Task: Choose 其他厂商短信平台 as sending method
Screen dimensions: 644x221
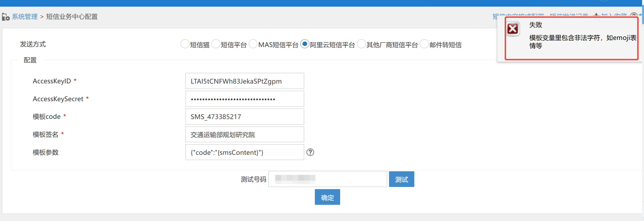Action: click(x=361, y=44)
